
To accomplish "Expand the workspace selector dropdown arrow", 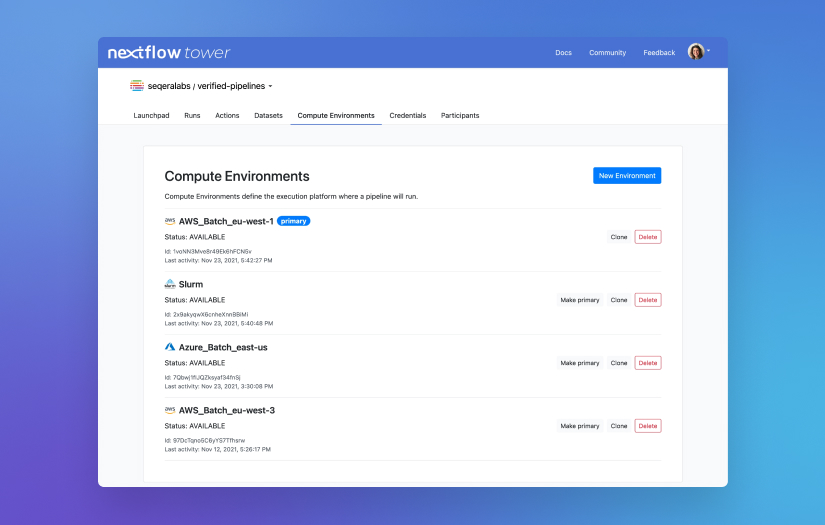I will click(270, 86).
